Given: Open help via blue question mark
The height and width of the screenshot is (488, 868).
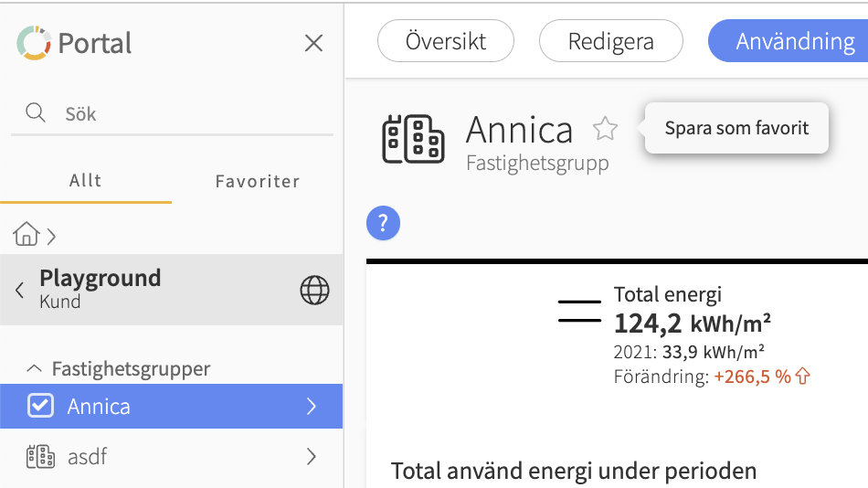Looking at the screenshot, I should (x=384, y=223).
